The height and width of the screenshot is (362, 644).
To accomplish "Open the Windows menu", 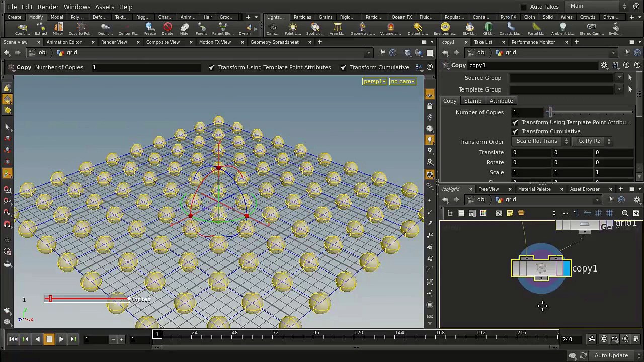I will point(77,7).
